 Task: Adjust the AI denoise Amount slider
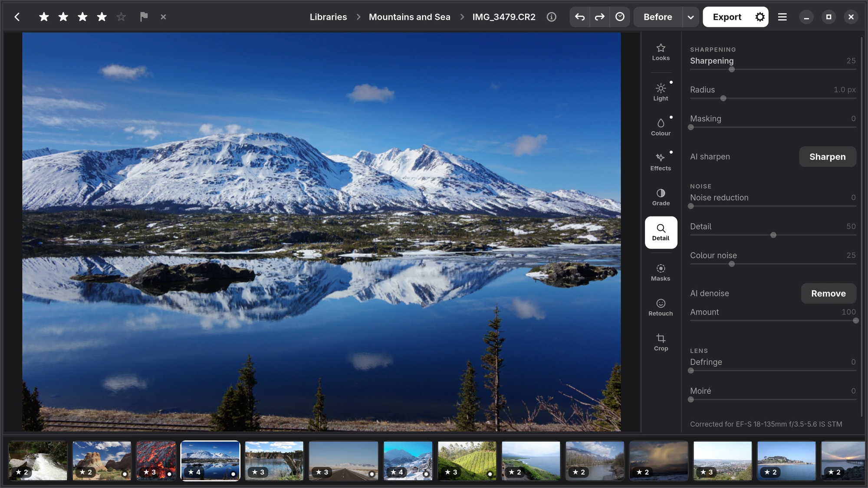[773, 321]
